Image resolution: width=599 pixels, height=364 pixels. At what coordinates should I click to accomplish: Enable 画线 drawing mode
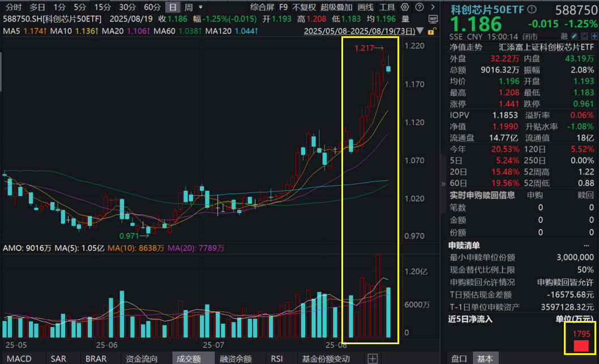click(x=366, y=7)
